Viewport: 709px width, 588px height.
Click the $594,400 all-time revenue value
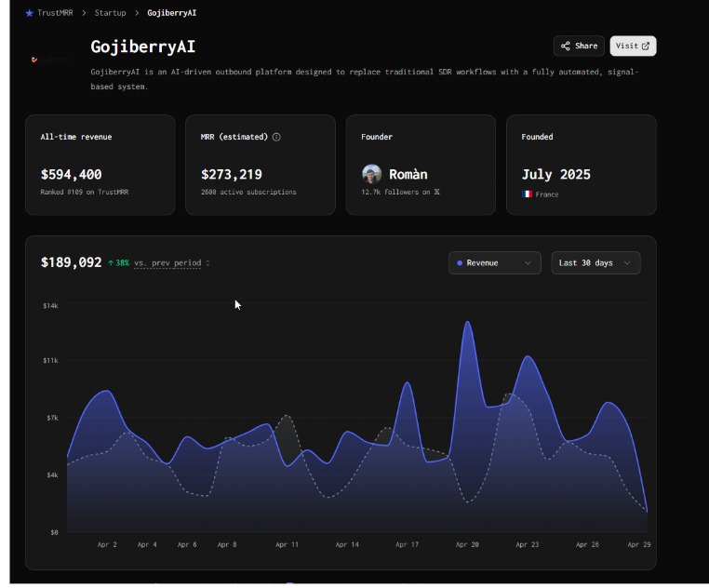coord(71,175)
